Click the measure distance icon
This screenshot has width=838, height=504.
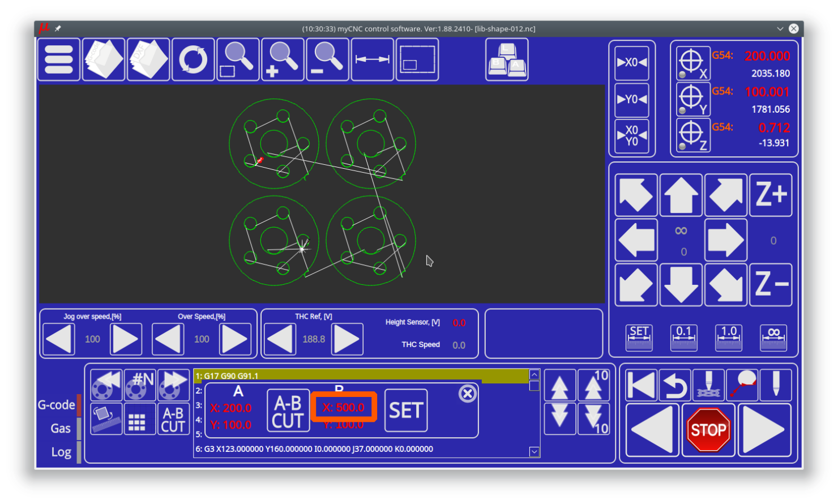coord(372,59)
